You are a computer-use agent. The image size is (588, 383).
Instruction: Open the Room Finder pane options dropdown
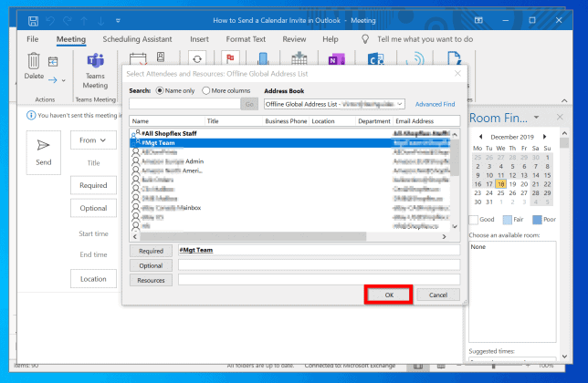pos(537,118)
